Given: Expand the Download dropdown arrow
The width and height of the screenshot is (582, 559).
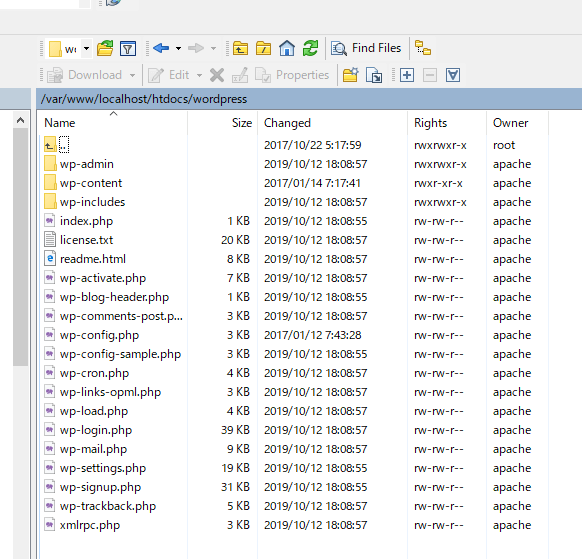Looking at the screenshot, I should coord(133,75).
